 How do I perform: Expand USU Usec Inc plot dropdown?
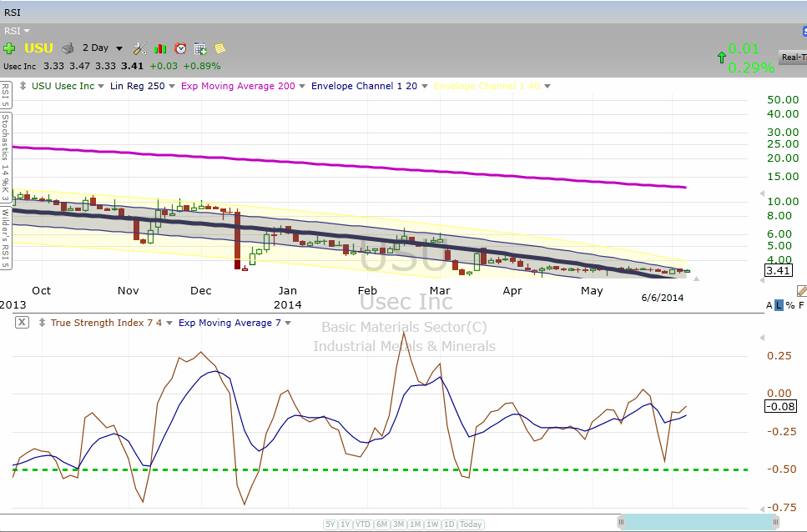[101, 87]
